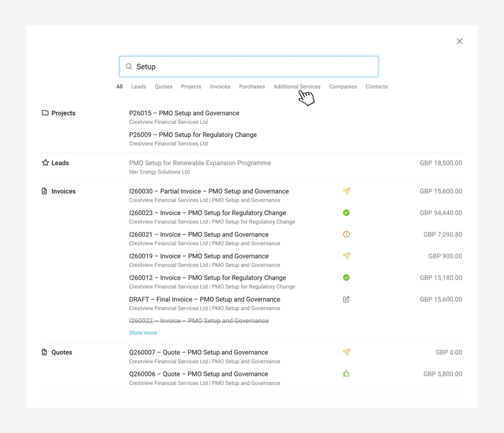
Task: Open quote Q260007 result
Action: (199, 352)
